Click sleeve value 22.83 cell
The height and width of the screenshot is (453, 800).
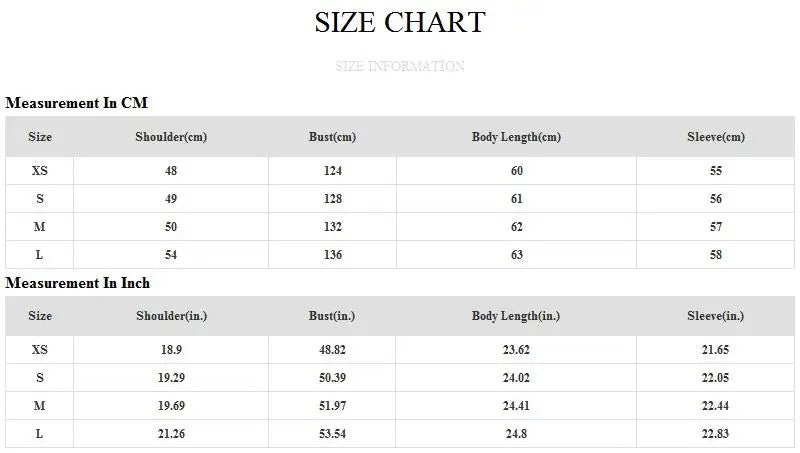(x=716, y=434)
